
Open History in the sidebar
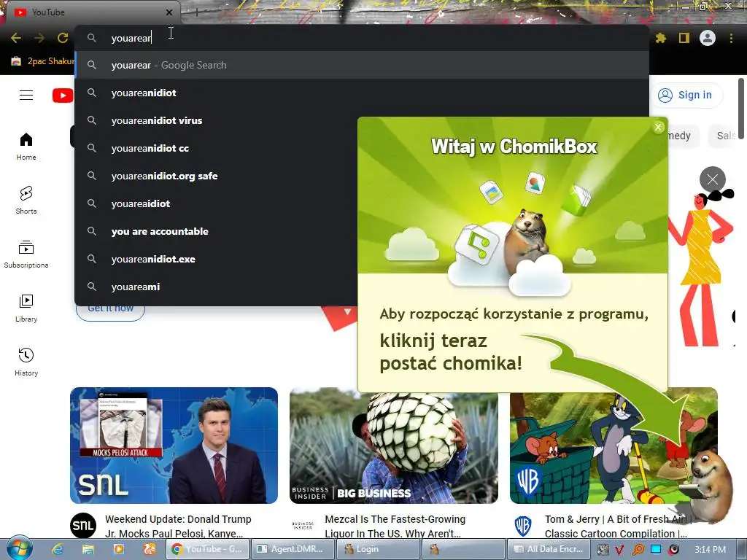(x=26, y=362)
